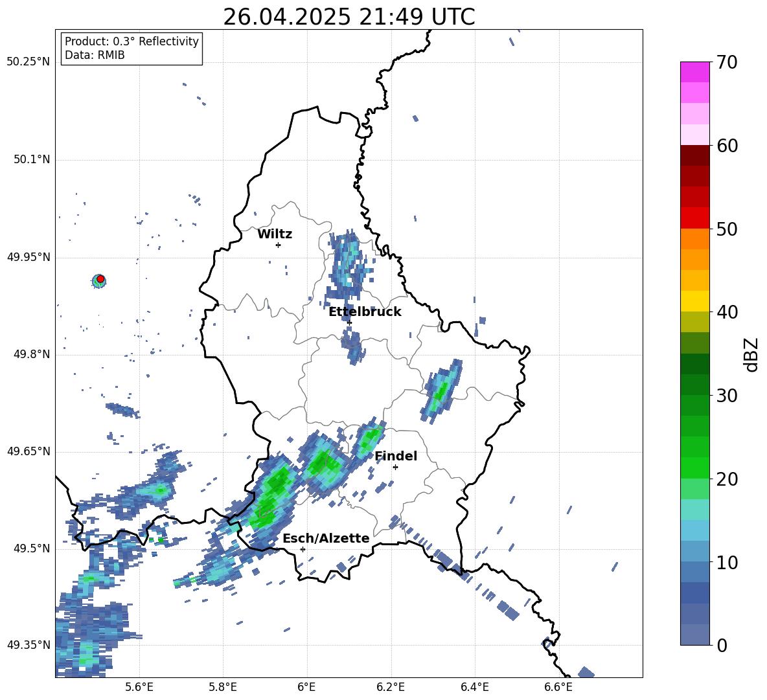Click the Wiltz cross marker
The height and width of the screenshot is (700, 767).
tap(278, 245)
